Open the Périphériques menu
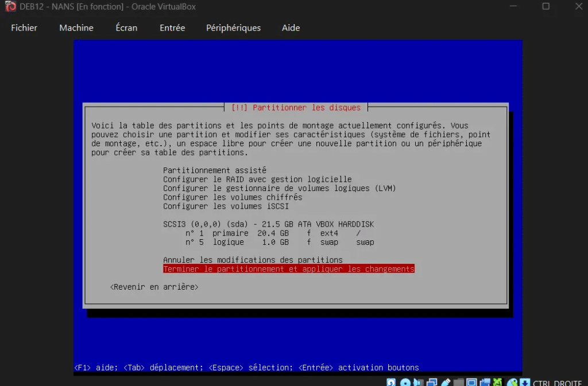This screenshot has height=386, width=588. pyautogui.click(x=233, y=28)
